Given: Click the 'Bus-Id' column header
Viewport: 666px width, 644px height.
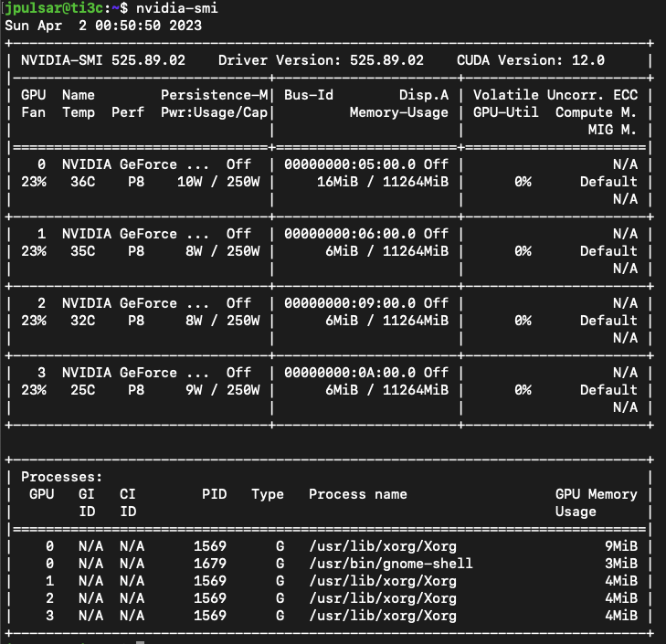Looking at the screenshot, I should click(309, 95).
